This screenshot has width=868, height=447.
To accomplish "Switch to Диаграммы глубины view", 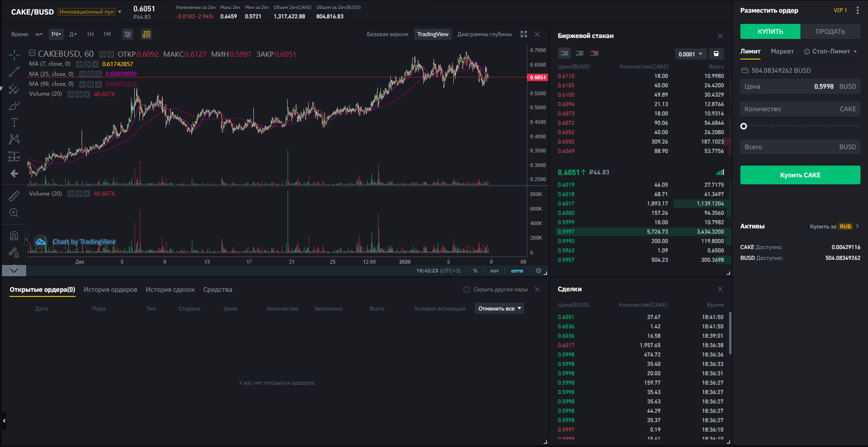I will 485,34.
